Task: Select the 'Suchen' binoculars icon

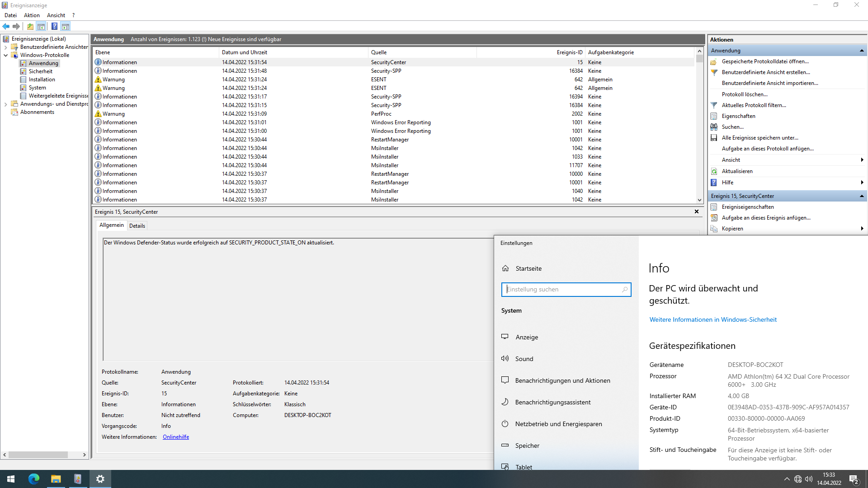Action: point(715,127)
